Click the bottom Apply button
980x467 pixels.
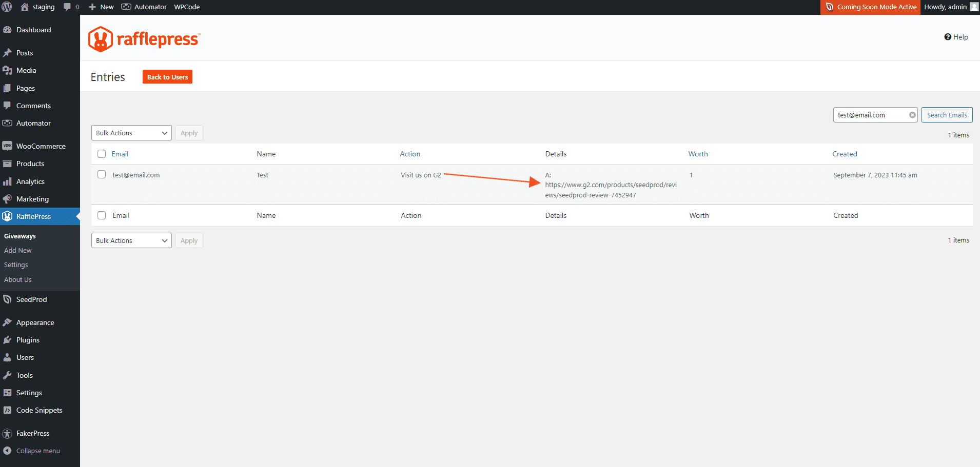point(189,240)
